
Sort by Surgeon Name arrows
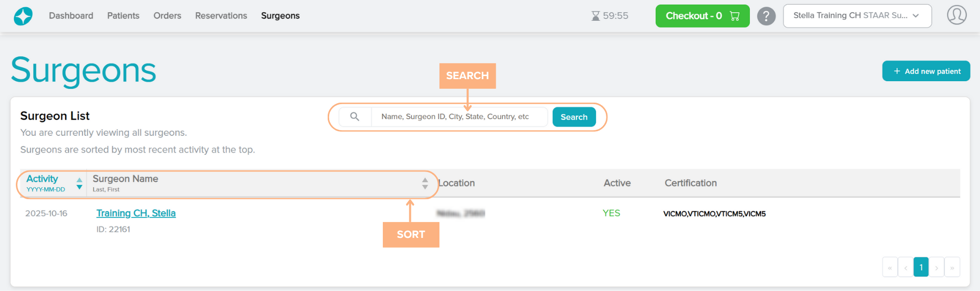425,183
